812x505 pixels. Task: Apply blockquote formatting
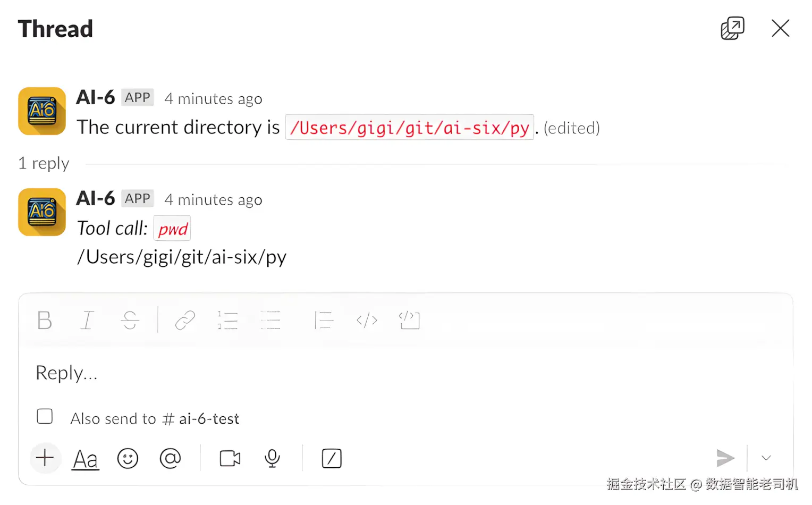tap(324, 321)
